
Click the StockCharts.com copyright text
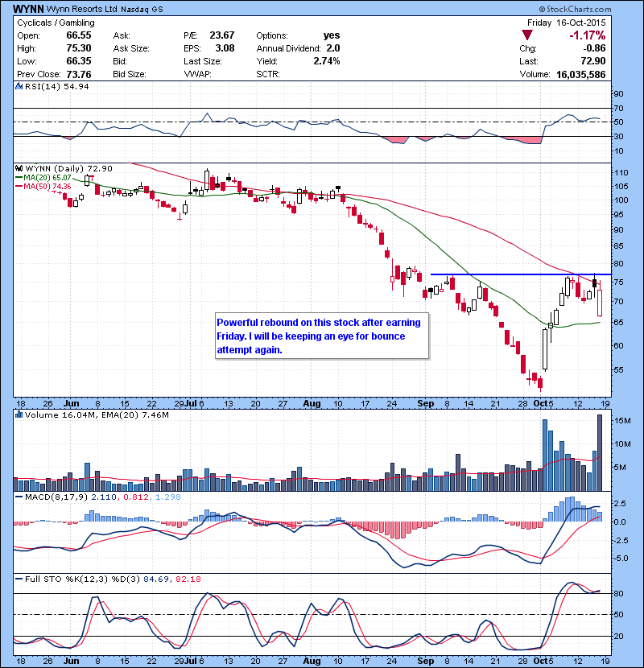tap(575, 9)
